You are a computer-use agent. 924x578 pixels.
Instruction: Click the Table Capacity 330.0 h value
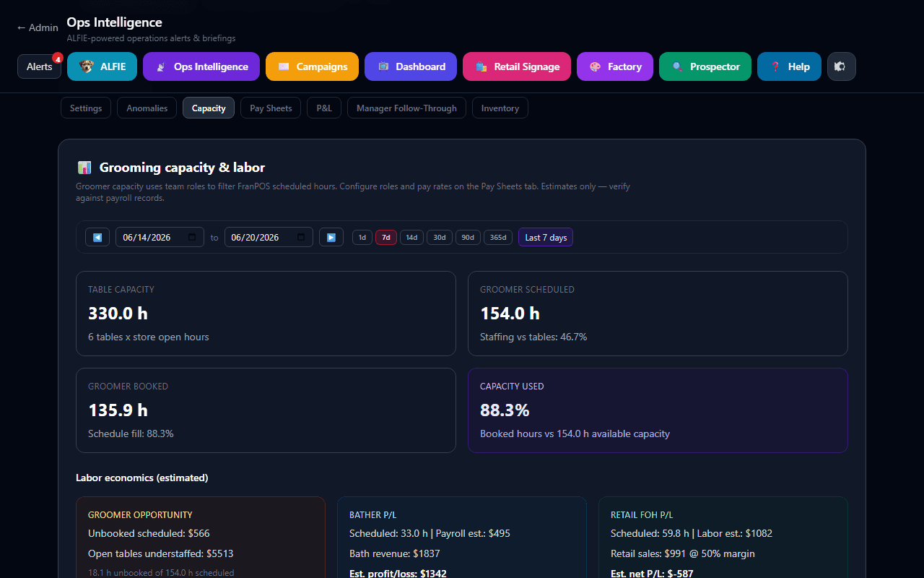pos(118,313)
